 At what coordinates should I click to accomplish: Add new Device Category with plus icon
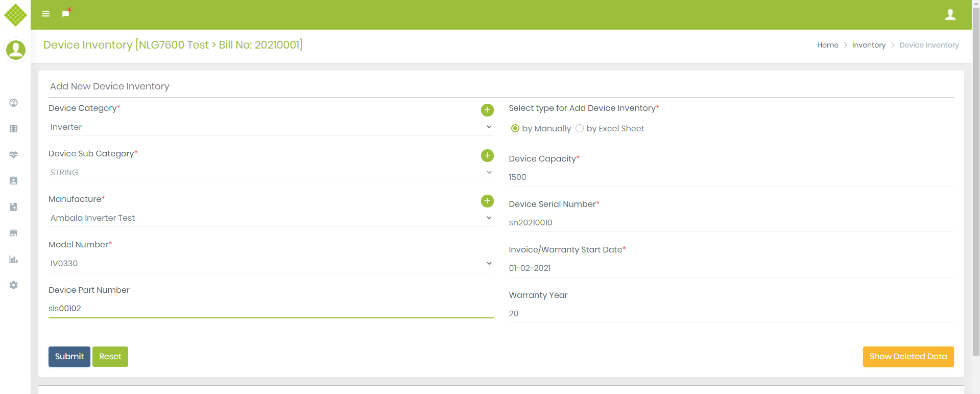point(487,110)
